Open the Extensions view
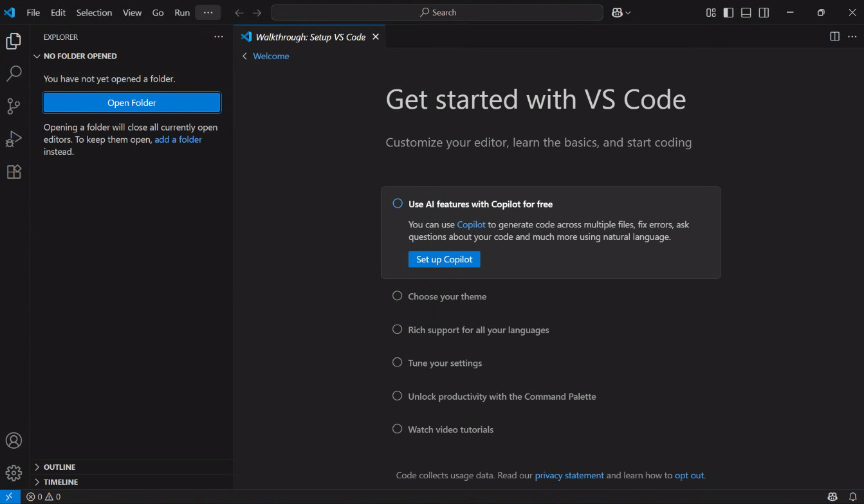This screenshot has height=504, width=864. [x=14, y=172]
